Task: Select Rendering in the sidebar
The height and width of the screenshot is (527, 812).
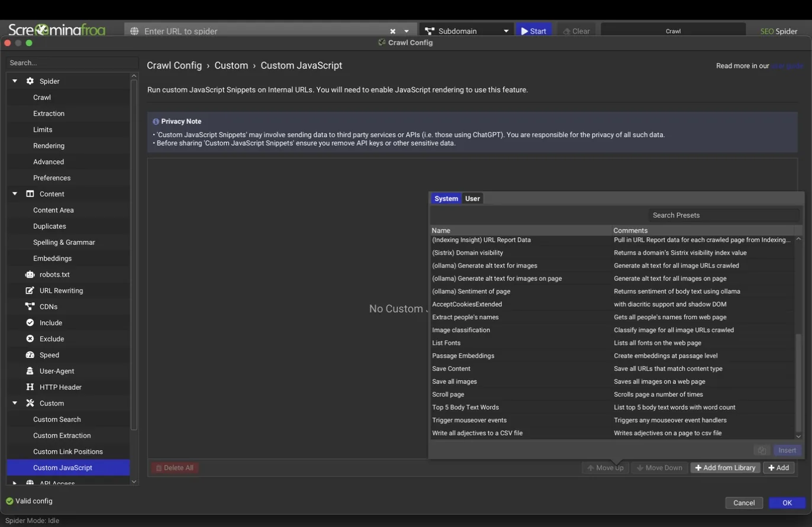Action: tap(49, 146)
